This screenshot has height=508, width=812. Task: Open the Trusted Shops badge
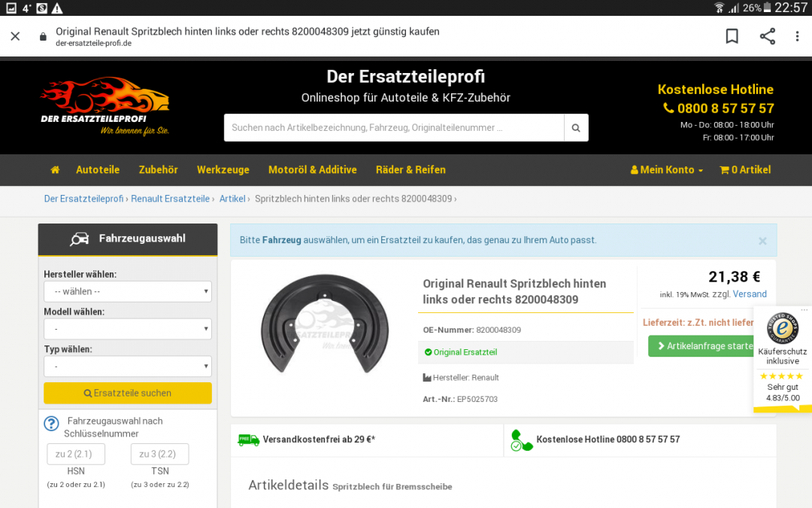(783, 329)
